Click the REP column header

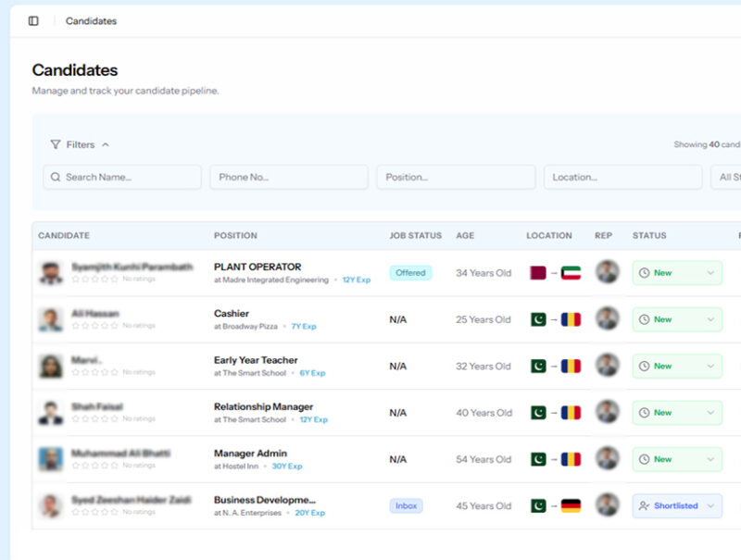pyautogui.click(x=604, y=236)
